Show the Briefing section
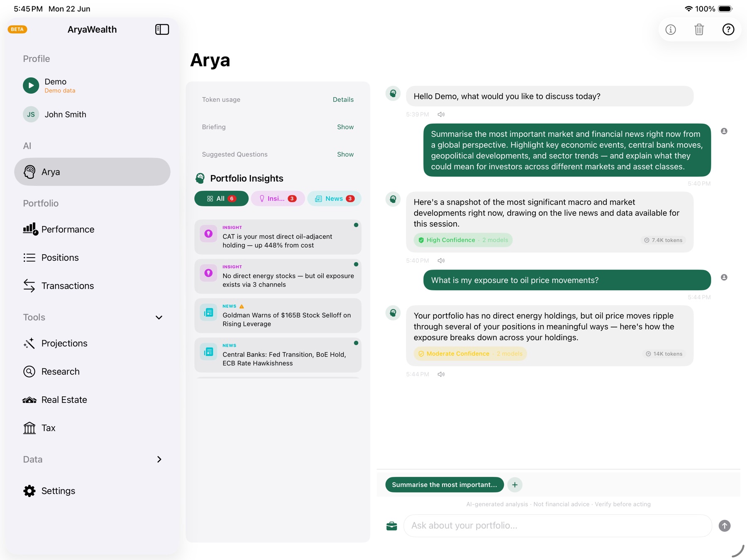Screen dimensions: 747x560 [x=345, y=127]
